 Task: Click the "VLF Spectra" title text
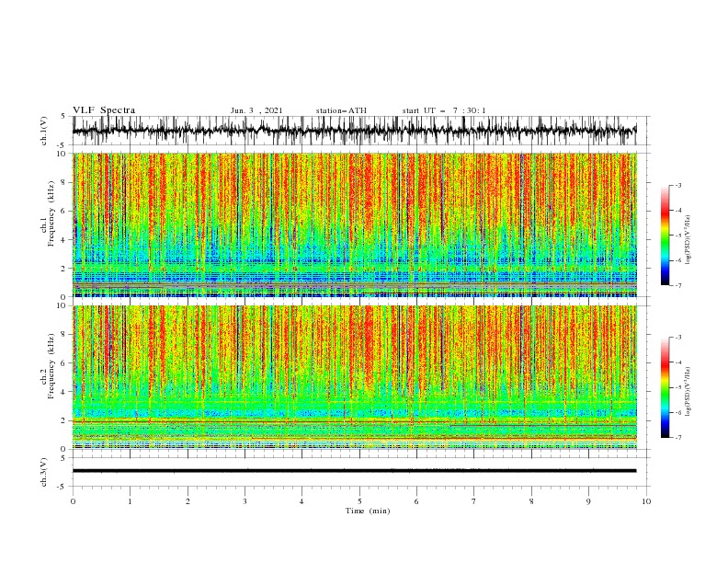tap(104, 110)
